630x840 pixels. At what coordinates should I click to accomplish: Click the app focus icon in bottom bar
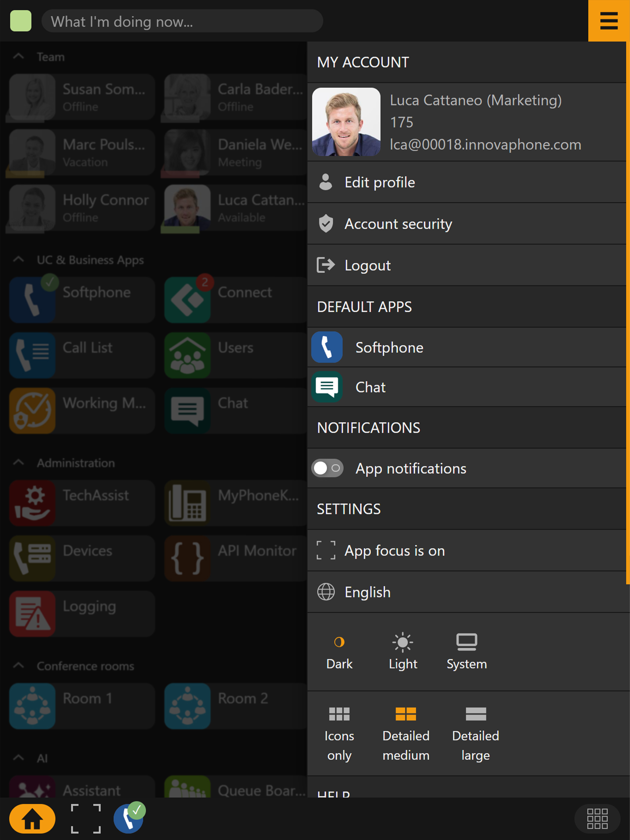pyautogui.click(x=86, y=819)
